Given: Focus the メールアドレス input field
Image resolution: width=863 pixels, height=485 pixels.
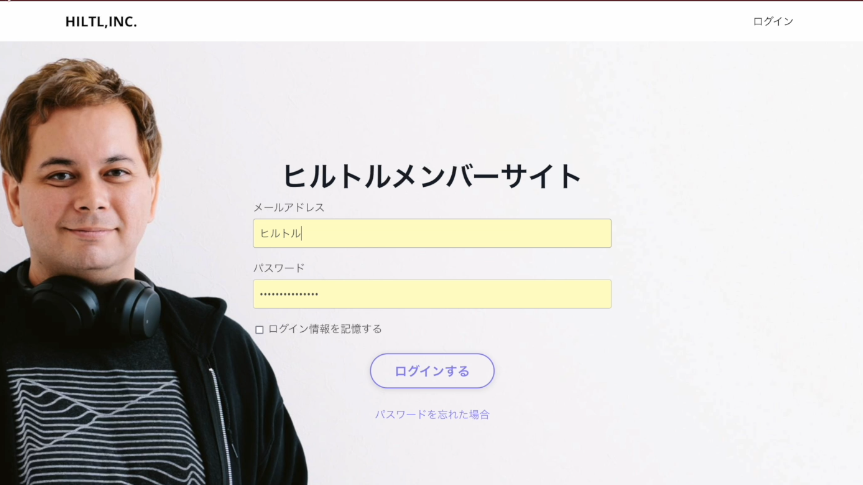Looking at the screenshot, I should tap(432, 233).
